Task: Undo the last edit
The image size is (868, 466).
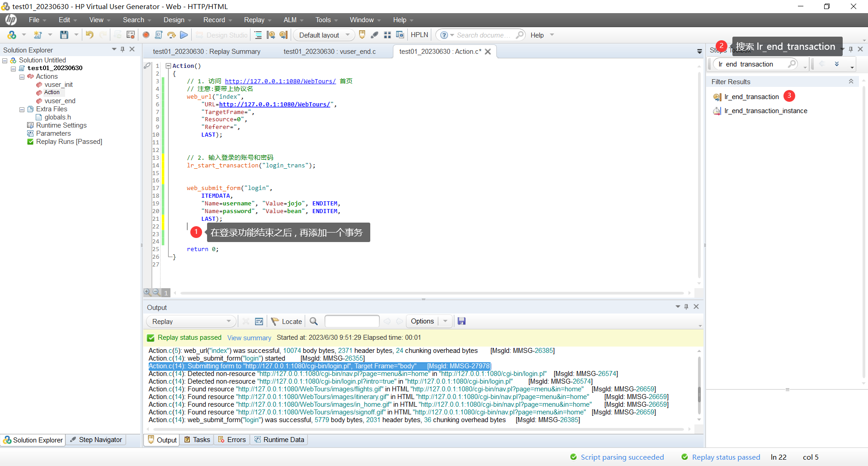Action: pos(90,35)
